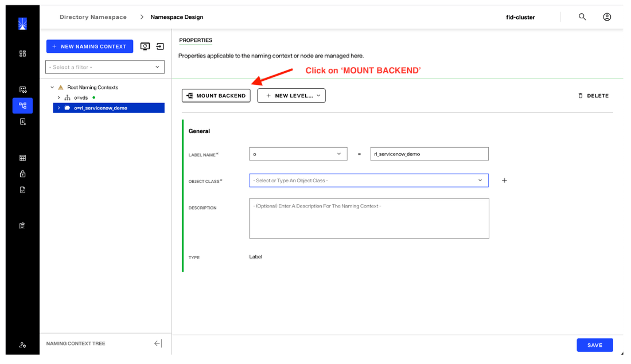Open the Label Name 'o' dropdown
631x364 pixels.
[298, 154]
